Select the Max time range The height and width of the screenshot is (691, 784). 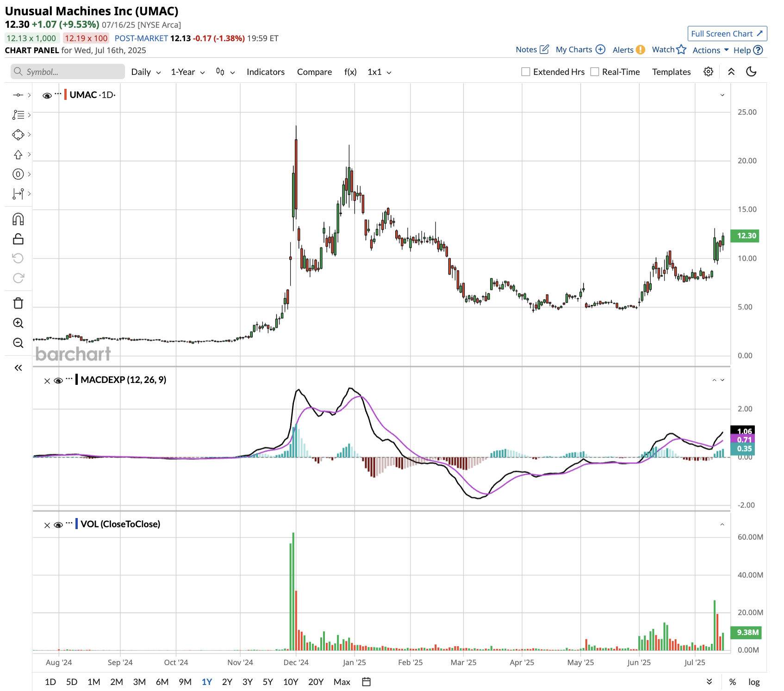pyautogui.click(x=342, y=682)
